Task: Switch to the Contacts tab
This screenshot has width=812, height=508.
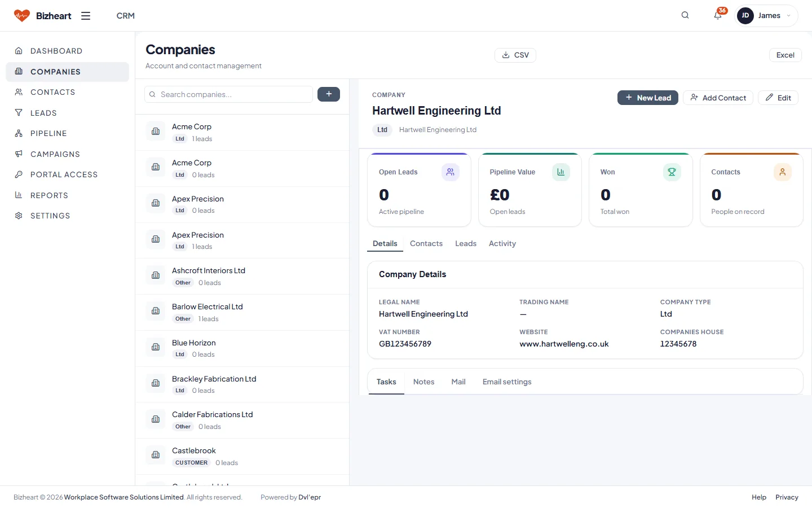Action: (x=426, y=243)
